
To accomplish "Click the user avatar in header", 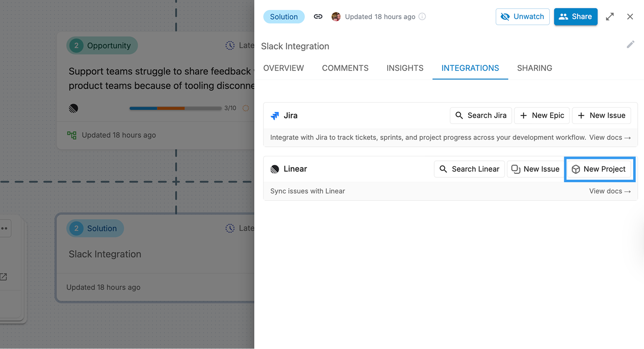I will (x=336, y=17).
